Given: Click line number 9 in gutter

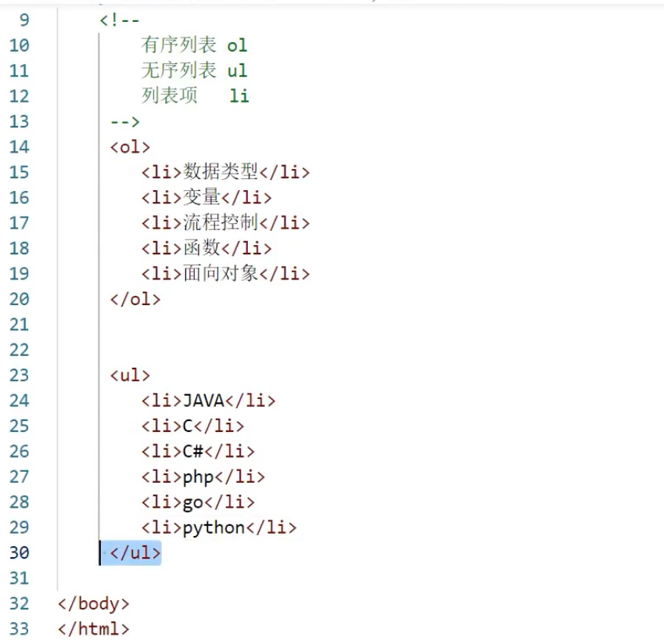Looking at the screenshot, I should coord(24,20).
